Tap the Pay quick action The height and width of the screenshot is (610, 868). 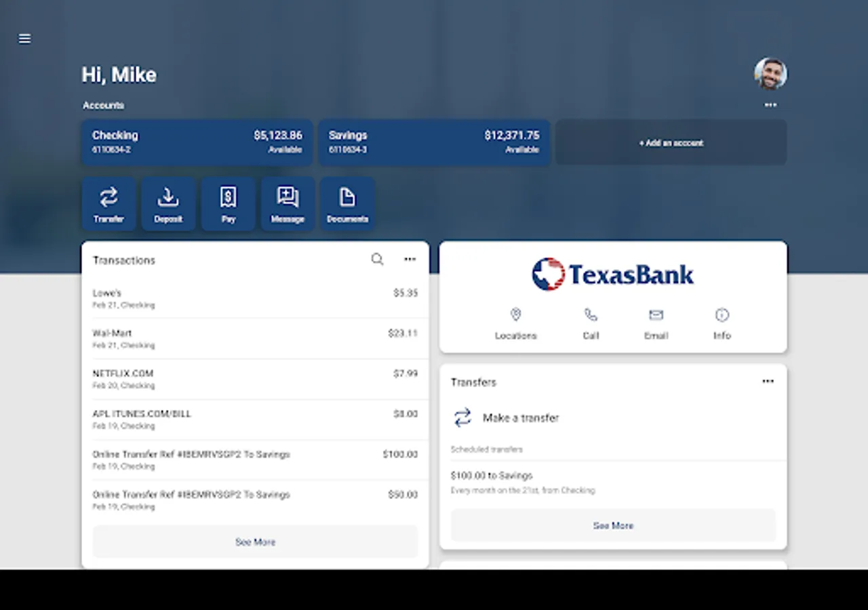pyautogui.click(x=228, y=204)
